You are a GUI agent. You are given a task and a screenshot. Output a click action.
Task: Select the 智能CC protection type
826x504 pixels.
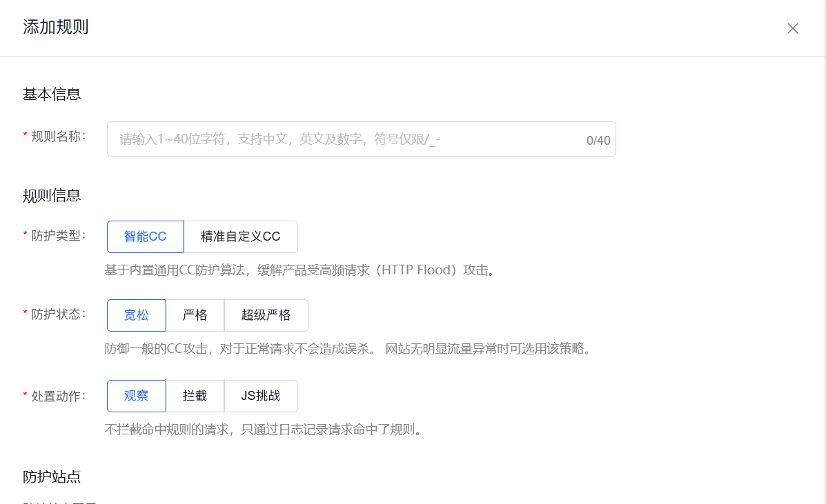145,236
